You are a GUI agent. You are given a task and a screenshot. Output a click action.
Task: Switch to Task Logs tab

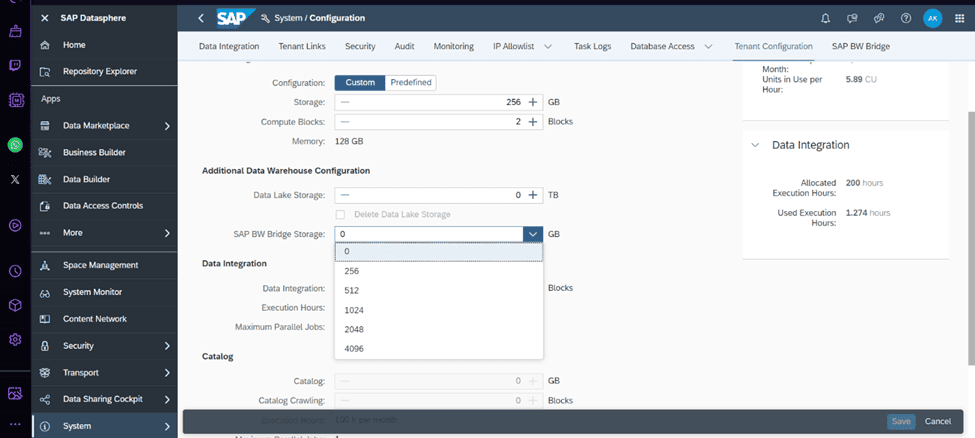(x=592, y=47)
